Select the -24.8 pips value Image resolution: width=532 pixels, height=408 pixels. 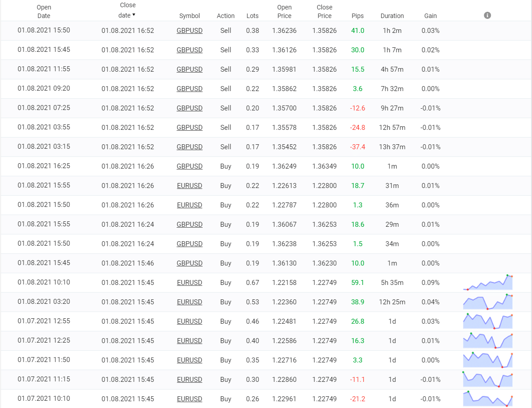click(x=358, y=128)
